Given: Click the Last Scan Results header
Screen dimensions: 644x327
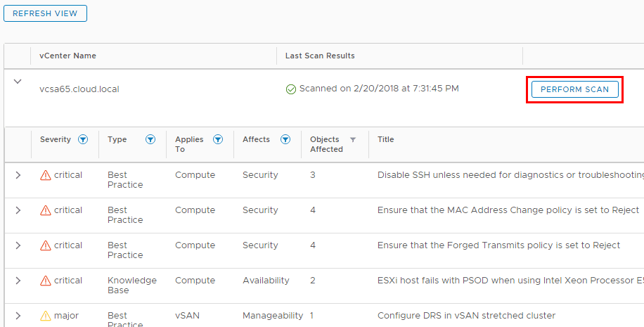Looking at the screenshot, I should (x=320, y=56).
